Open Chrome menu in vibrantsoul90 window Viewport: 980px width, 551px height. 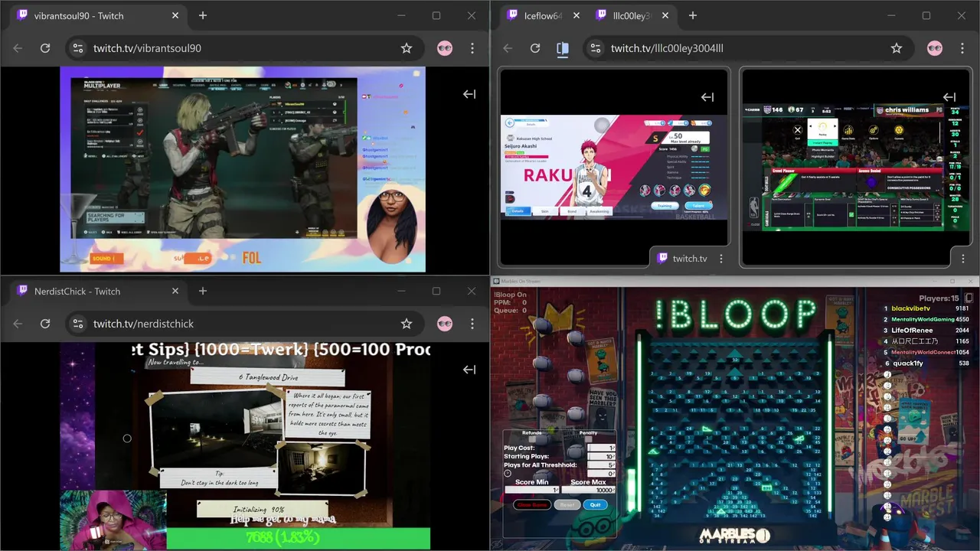tap(472, 48)
